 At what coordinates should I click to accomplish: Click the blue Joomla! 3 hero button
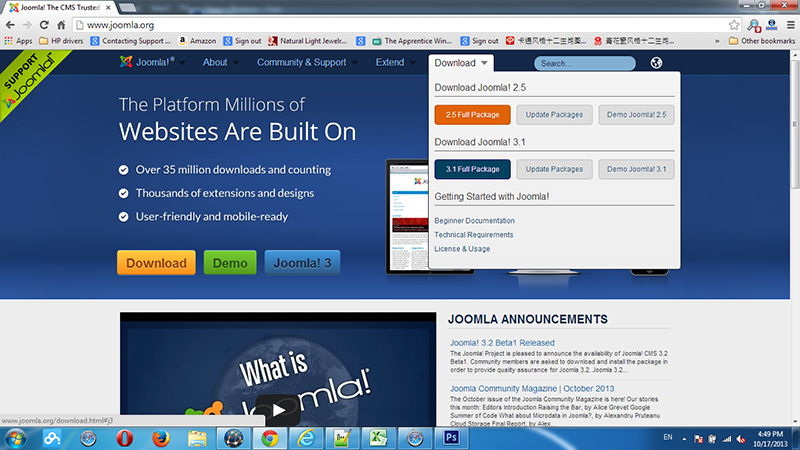(x=302, y=263)
